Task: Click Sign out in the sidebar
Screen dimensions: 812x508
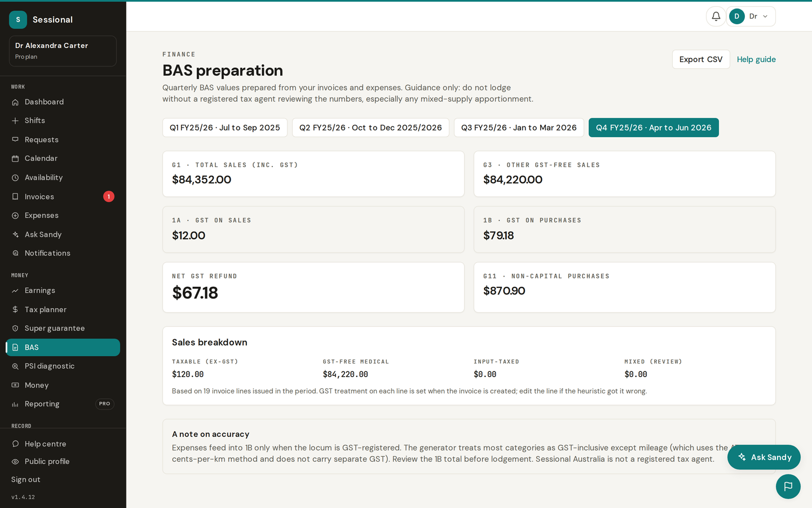Action: point(26,480)
